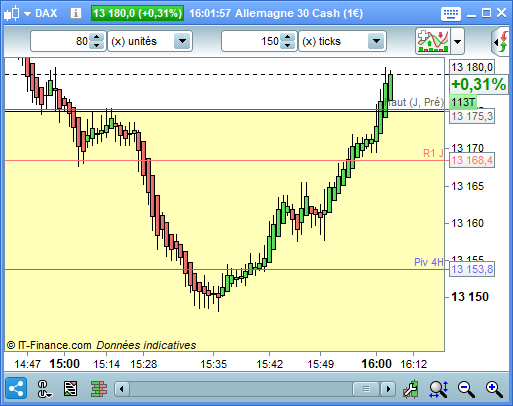Open the instrument info icon

pos(76,13)
